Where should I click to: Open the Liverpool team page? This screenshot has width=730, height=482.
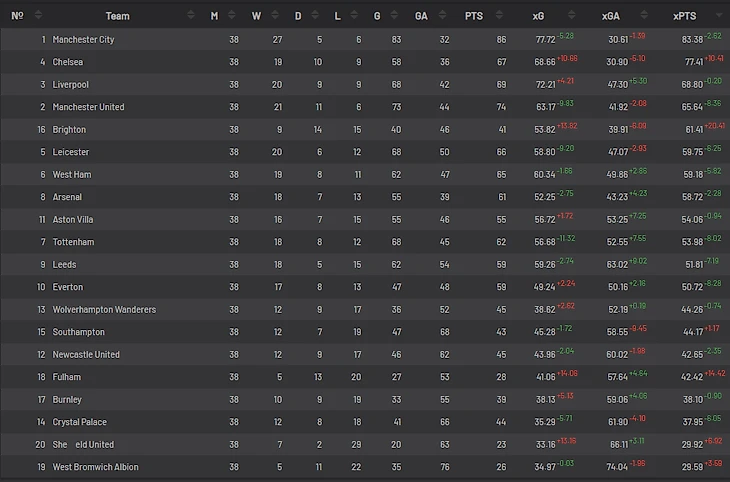point(70,85)
